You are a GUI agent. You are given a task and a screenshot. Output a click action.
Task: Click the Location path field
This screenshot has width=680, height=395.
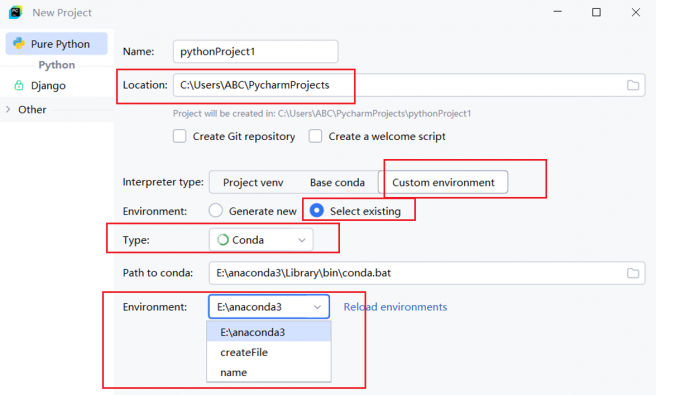(409, 85)
